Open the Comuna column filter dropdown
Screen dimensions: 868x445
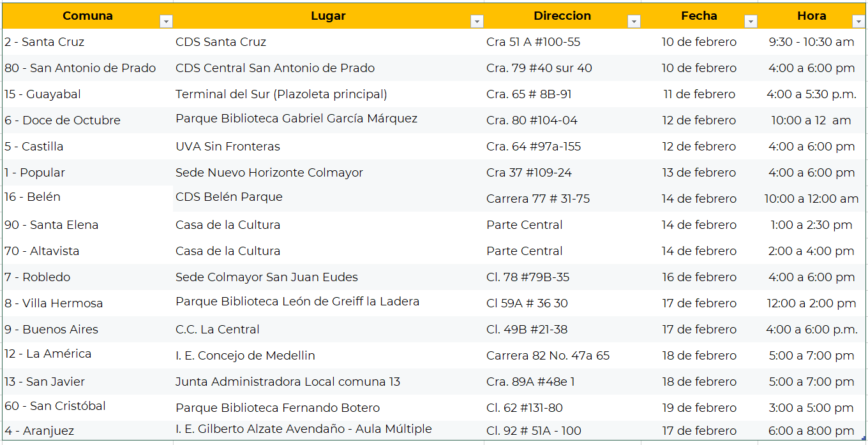pyautogui.click(x=166, y=22)
